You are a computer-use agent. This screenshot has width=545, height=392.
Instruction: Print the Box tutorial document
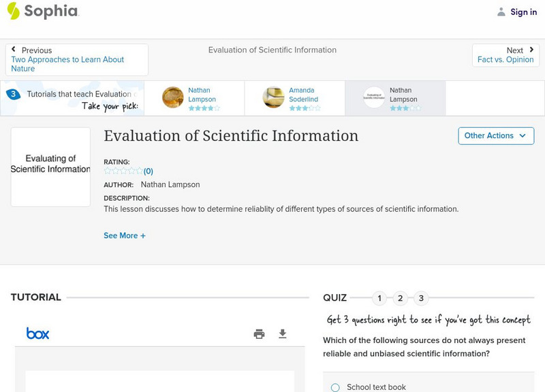click(x=259, y=333)
